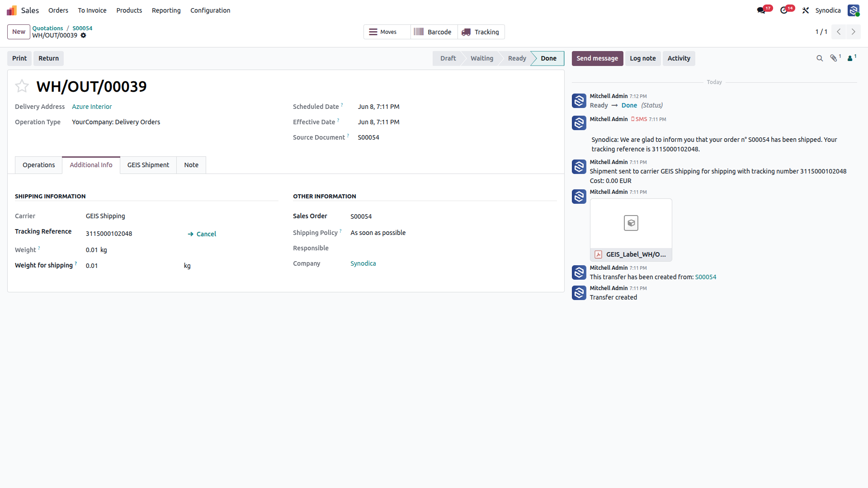Cancel the shipment tracking reference
This screenshot has width=868, height=488.
[x=202, y=234]
